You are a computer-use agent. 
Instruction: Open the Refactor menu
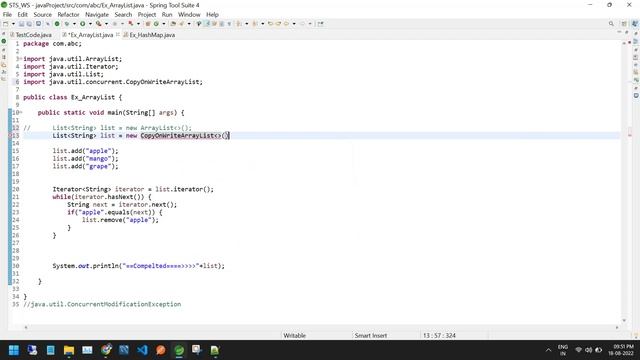click(x=68, y=14)
